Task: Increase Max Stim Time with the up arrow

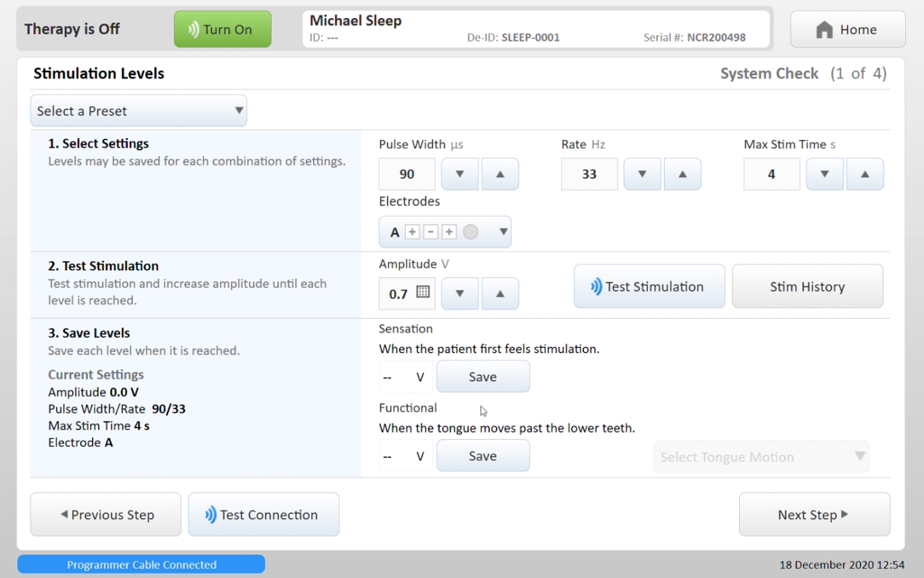Action: [x=864, y=174]
